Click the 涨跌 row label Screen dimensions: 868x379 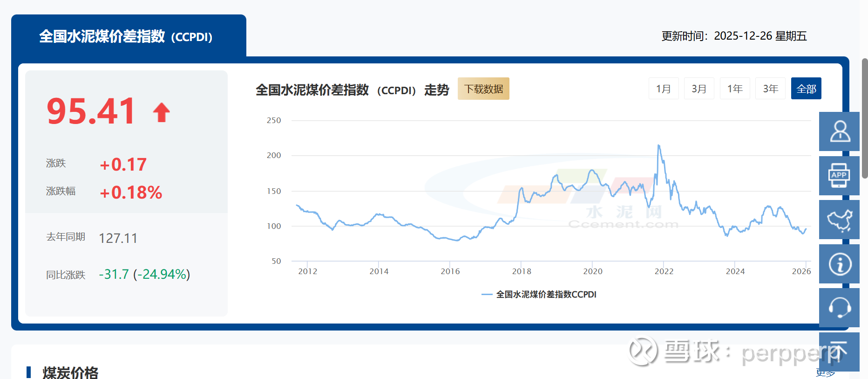click(56, 163)
